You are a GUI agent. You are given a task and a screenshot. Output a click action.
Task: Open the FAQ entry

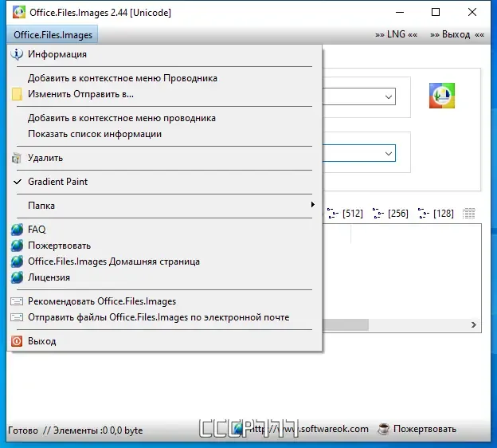click(x=164, y=230)
